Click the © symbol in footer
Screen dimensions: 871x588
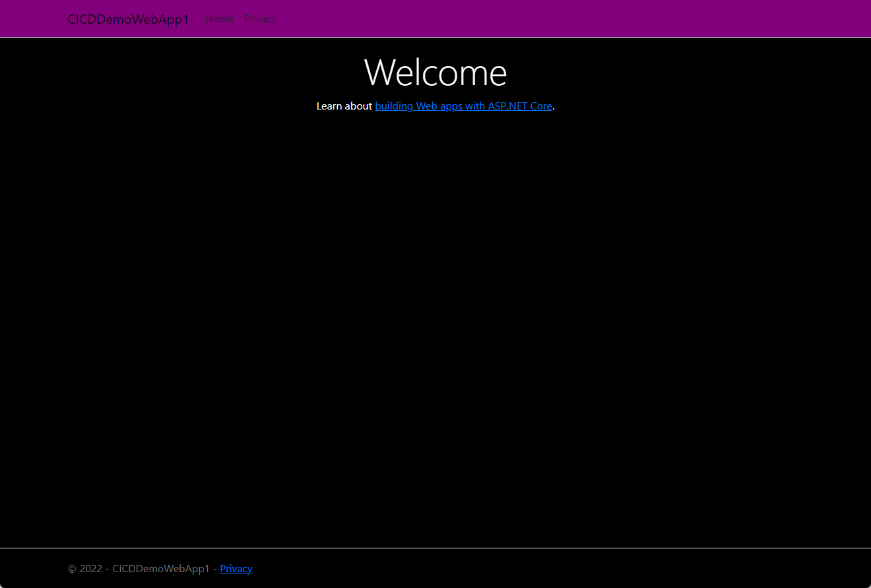pos(72,568)
